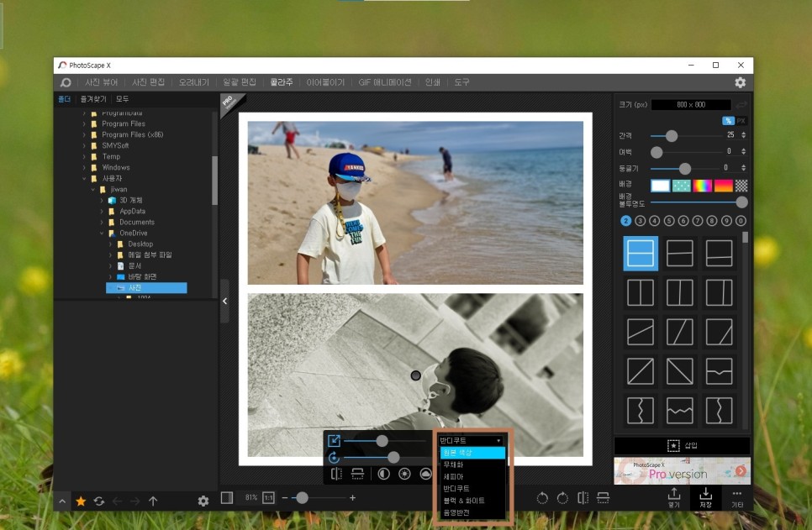Viewport: 812px width, 530px height.
Task: Select the 4-photo count circle
Action: point(655,221)
